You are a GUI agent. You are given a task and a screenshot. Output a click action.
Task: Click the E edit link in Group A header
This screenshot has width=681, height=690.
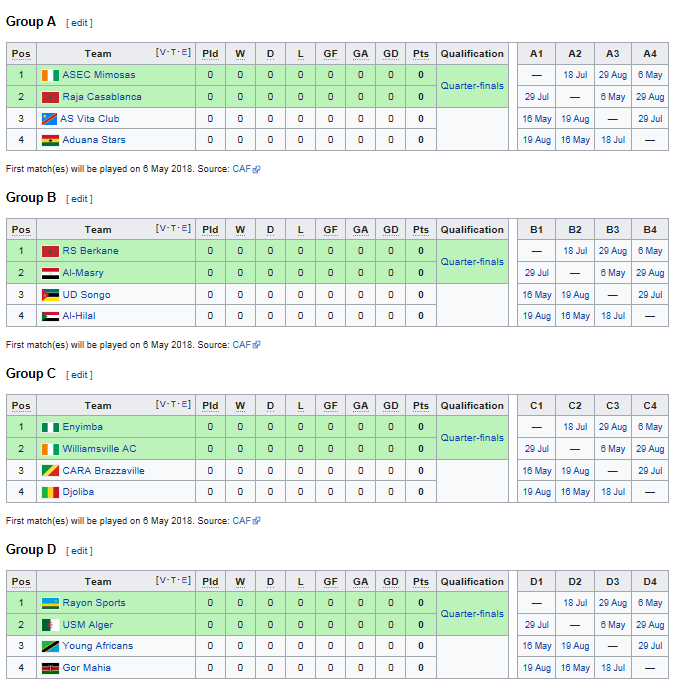[x=184, y=52]
